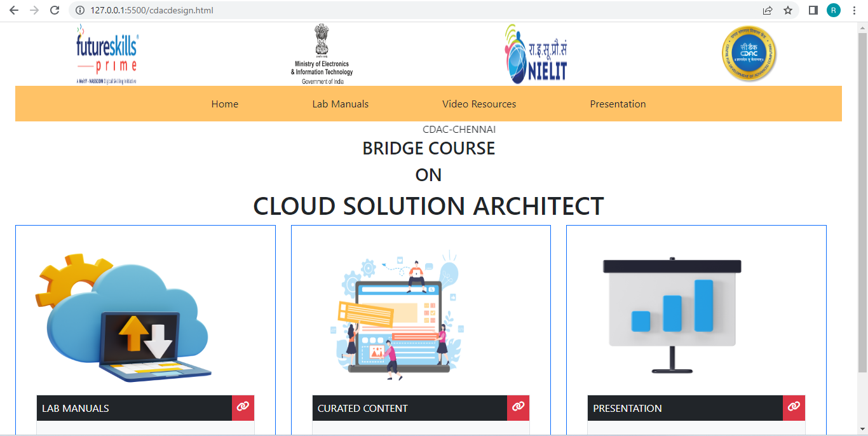Image resolution: width=868 pixels, height=436 pixels.
Task: Open Presentation from the navigation menu
Action: 618,104
